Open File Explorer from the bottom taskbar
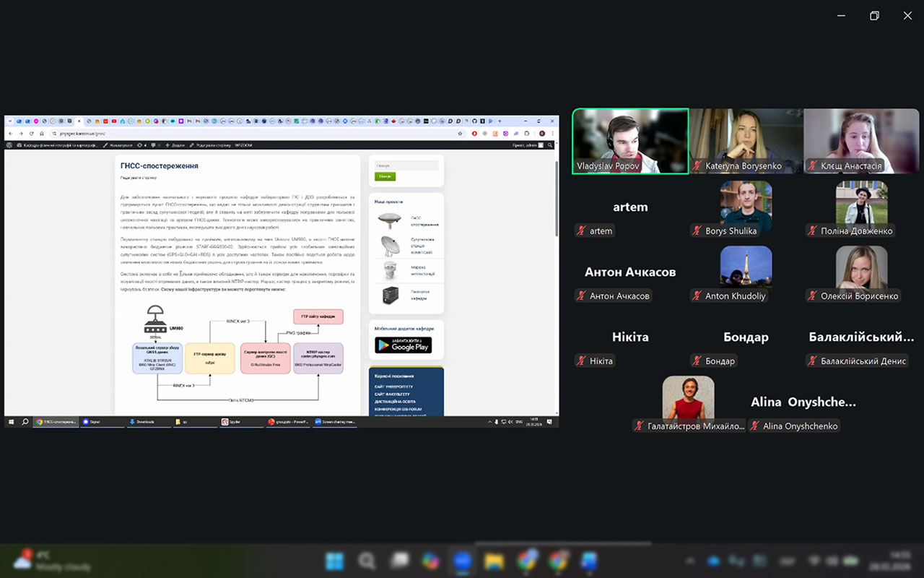The width and height of the screenshot is (924, 578). point(494,561)
